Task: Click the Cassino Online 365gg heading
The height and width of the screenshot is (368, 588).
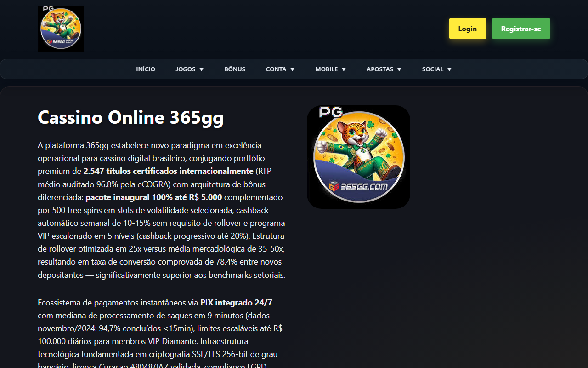Action: (130, 118)
